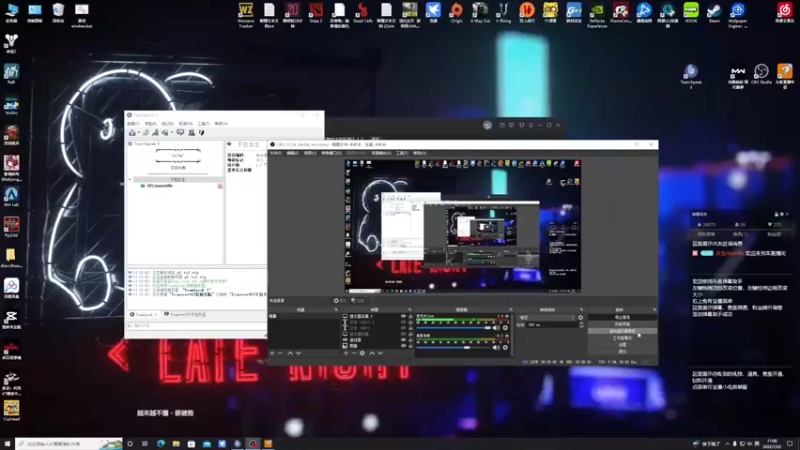
Task: Select Dead Cells desktop icon
Action: 363,13
